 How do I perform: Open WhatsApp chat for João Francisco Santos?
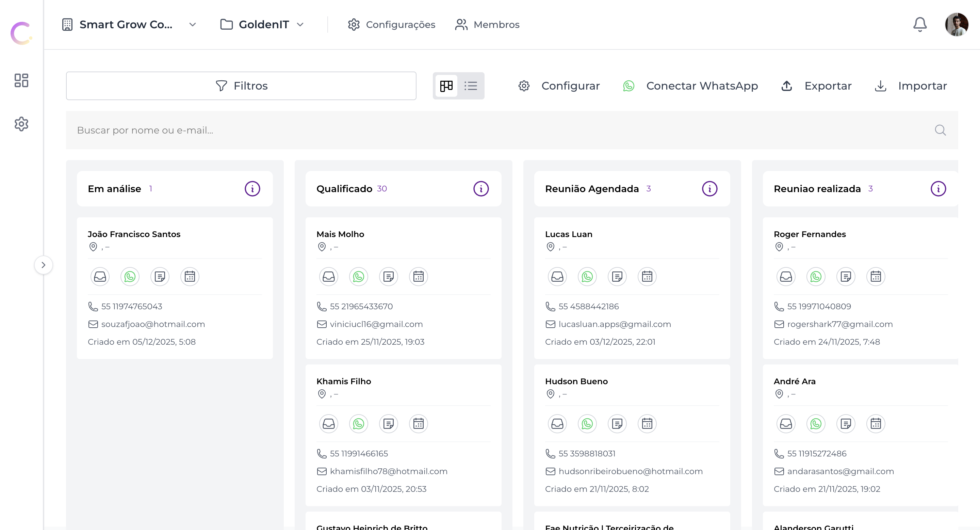coord(130,277)
